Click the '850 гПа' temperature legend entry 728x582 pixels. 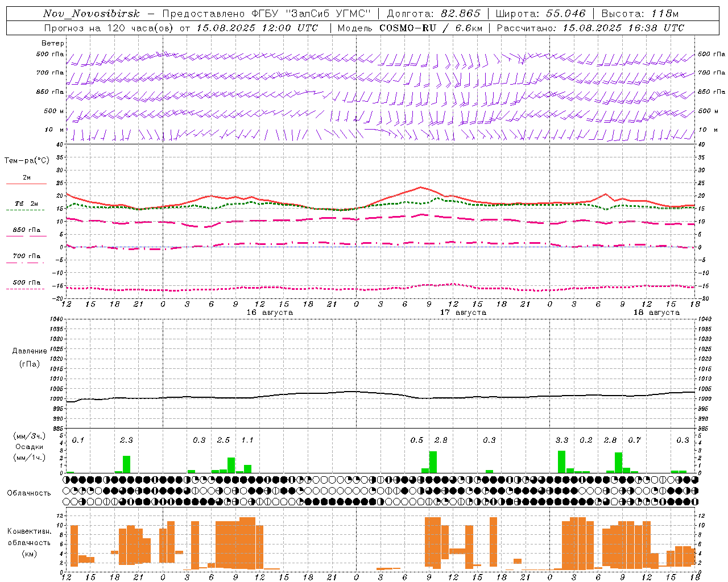[x=27, y=230]
